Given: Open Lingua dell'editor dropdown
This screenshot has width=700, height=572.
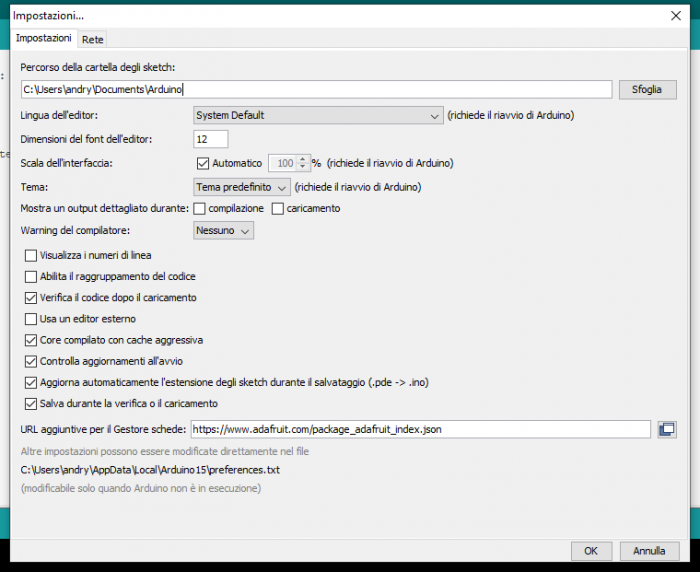Looking at the screenshot, I should click(318, 115).
